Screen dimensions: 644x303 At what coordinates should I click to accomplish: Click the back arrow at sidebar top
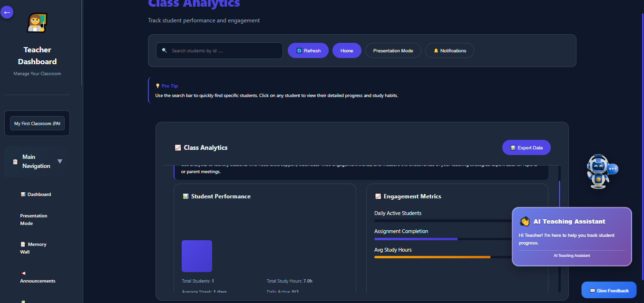tap(7, 12)
